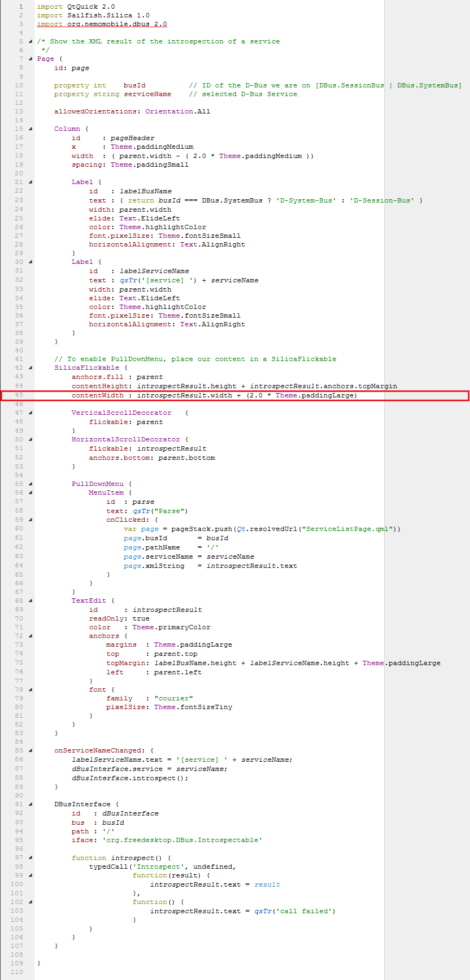Click the "ServiceListPage.qml" string

pyautogui.click(x=347, y=529)
